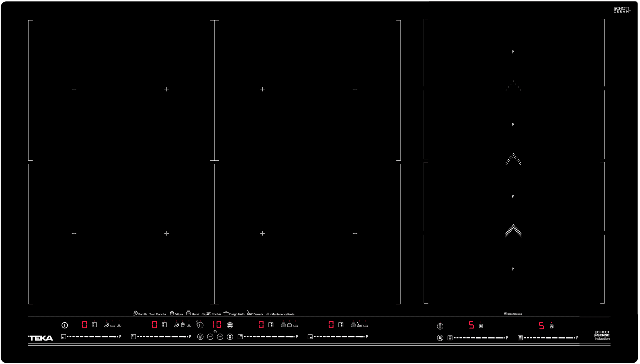
Task: Tap the round grid button beside the timer
Action: (230, 325)
